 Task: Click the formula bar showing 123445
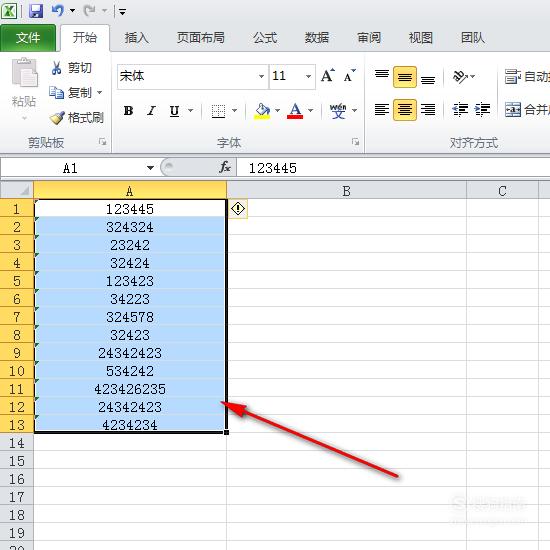click(x=393, y=168)
